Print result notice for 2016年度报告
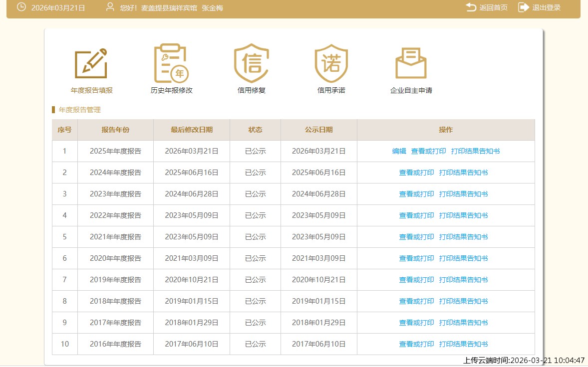 click(x=463, y=344)
